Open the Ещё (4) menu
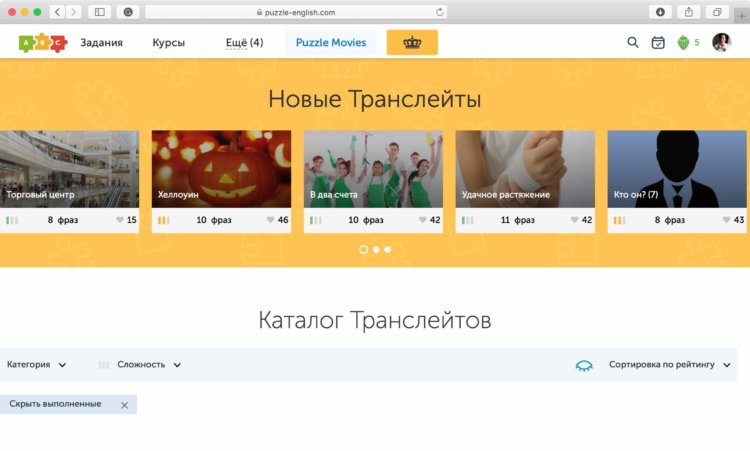This screenshot has height=451, width=750. 244,43
